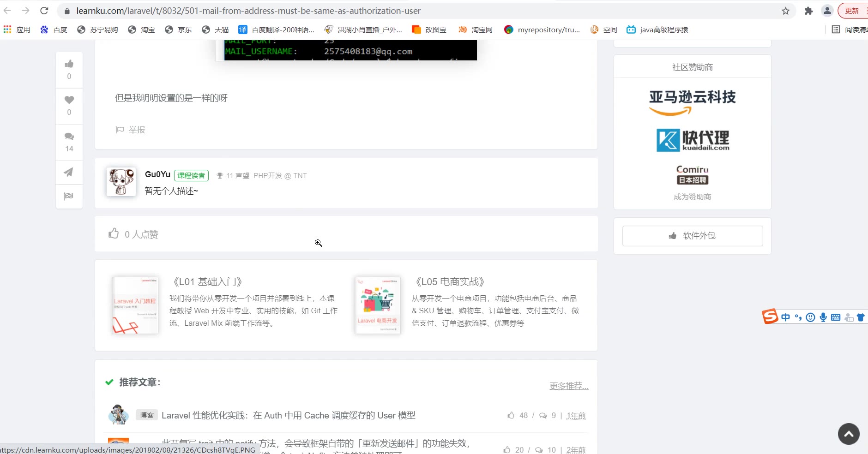Open the 苏宁易购 bookmark

pyautogui.click(x=97, y=30)
